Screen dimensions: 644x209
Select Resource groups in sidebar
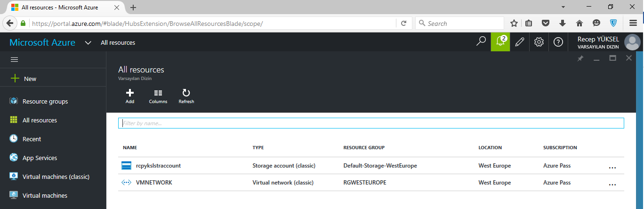point(45,101)
